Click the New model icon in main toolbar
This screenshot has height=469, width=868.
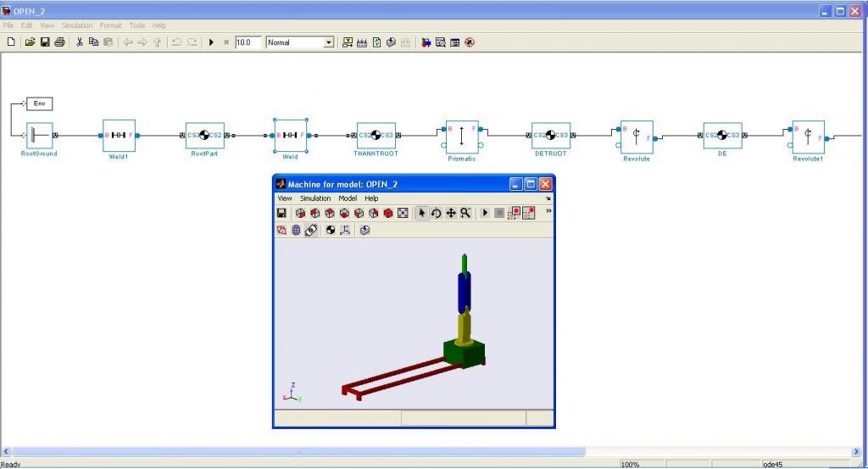point(11,42)
